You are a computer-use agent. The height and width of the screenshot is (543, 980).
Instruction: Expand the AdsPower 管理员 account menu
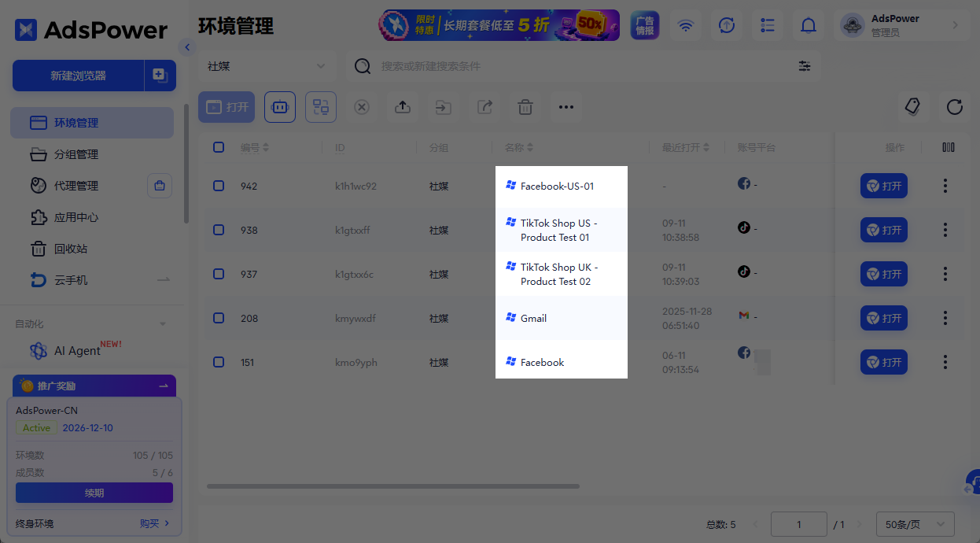point(903,25)
